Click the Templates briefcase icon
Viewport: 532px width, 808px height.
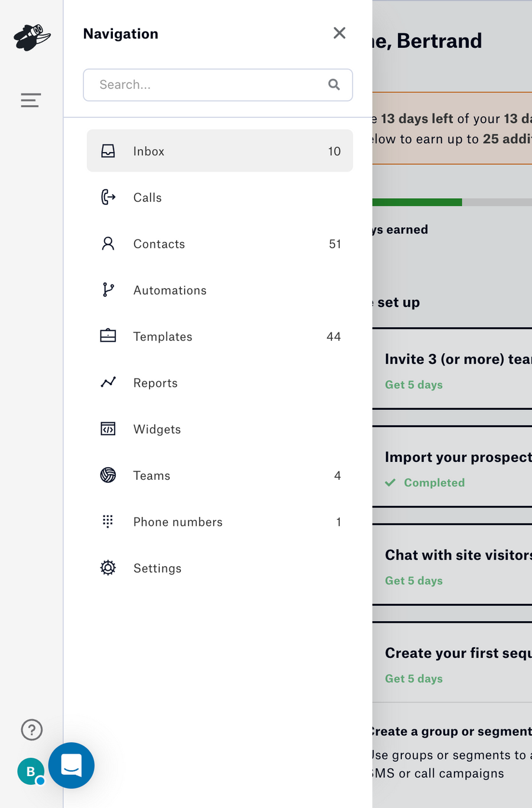pos(108,336)
